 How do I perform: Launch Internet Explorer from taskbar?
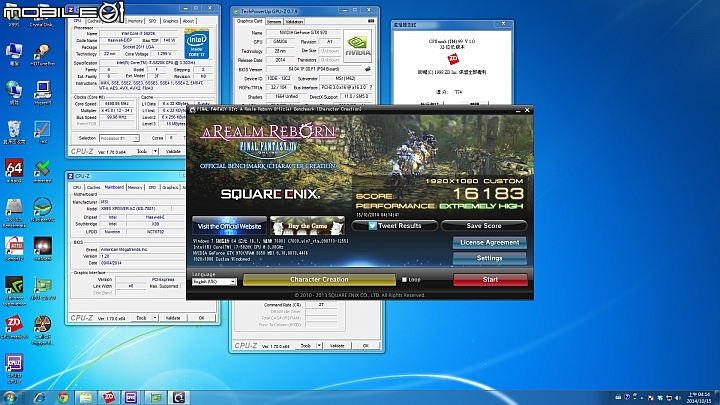coord(39,397)
